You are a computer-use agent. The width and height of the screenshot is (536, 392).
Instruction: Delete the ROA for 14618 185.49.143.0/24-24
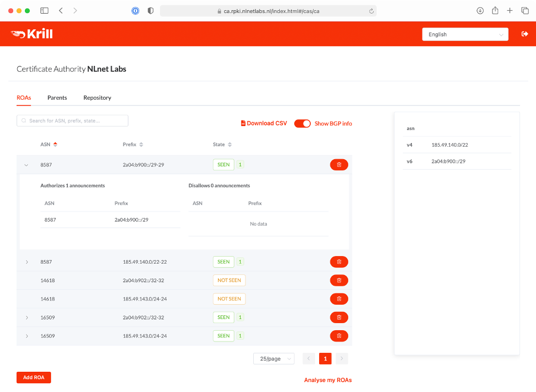click(339, 299)
